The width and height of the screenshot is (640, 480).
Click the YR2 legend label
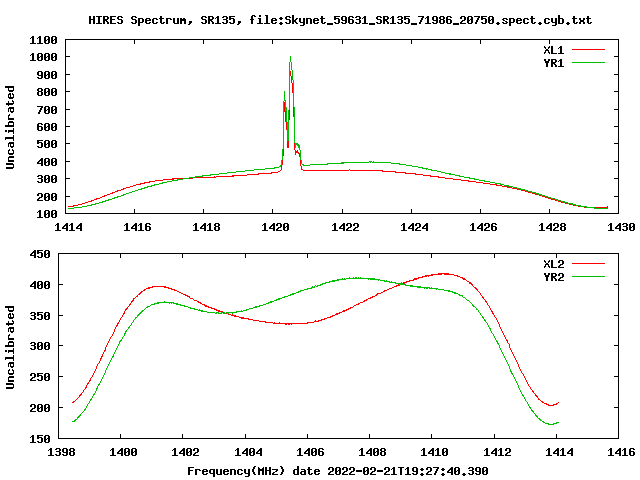(553, 277)
